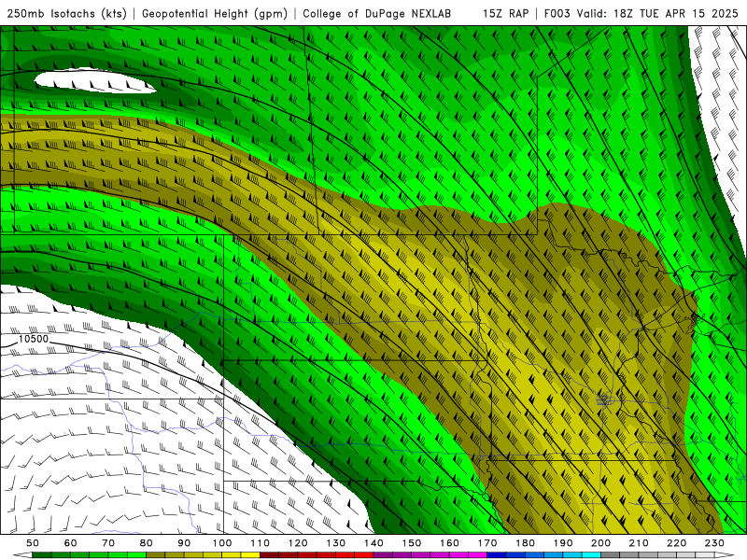Click the 160 label on the color bar
The width and height of the screenshot is (747, 560).
point(449,543)
